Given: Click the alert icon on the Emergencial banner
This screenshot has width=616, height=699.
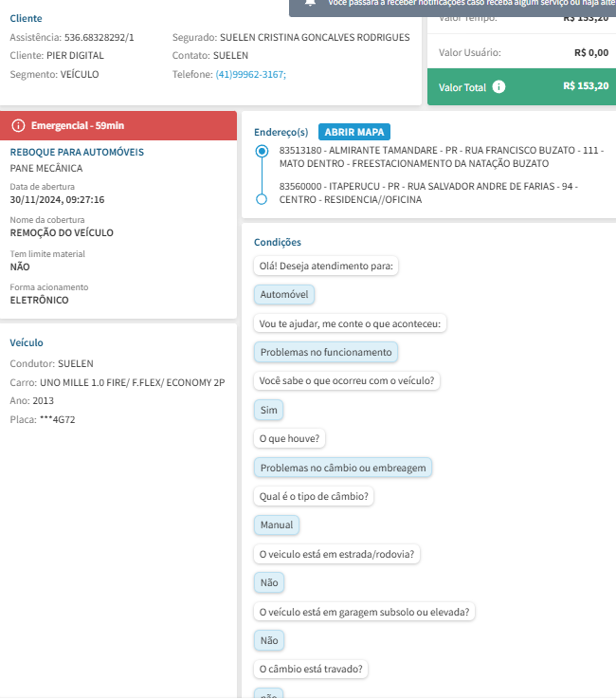Looking at the screenshot, I should click(18, 126).
